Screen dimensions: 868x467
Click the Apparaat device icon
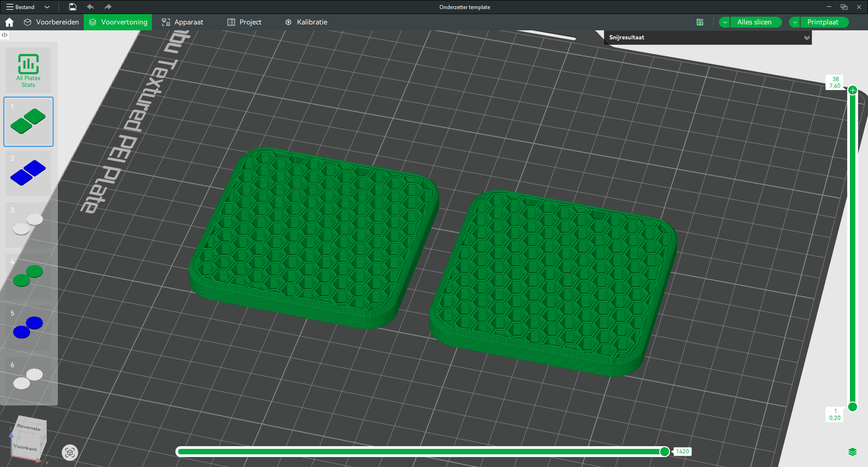point(166,22)
